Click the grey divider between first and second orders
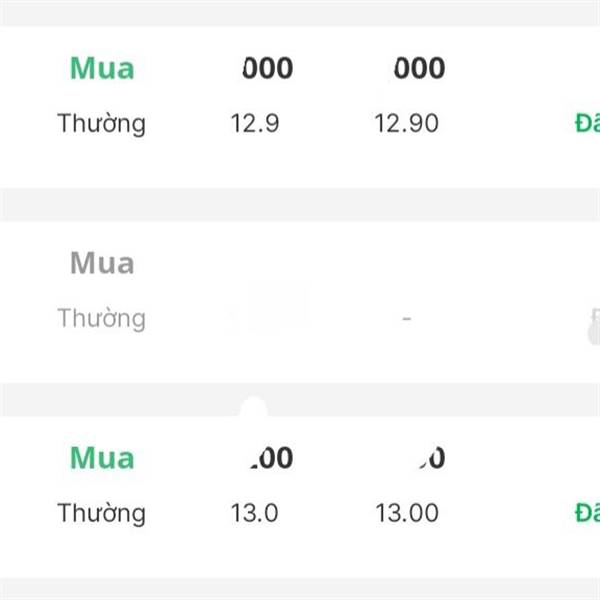The width and height of the screenshot is (600, 600). click(300, 205)
